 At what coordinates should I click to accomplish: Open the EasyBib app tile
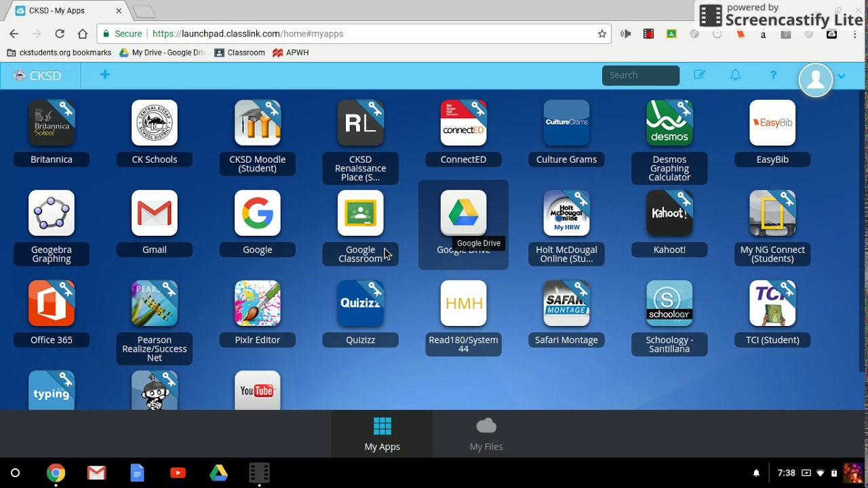click(772, 123)
